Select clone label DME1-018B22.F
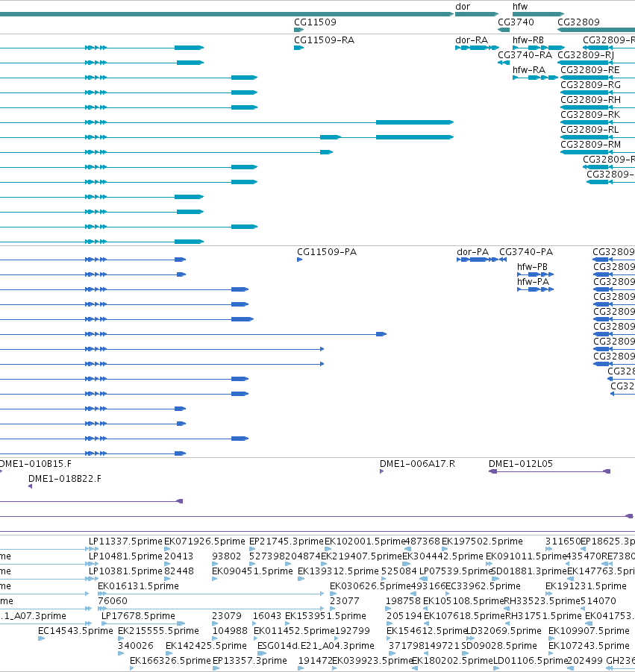Image resolution: width=635 pixels, height=672 pixels. [65, 479]
